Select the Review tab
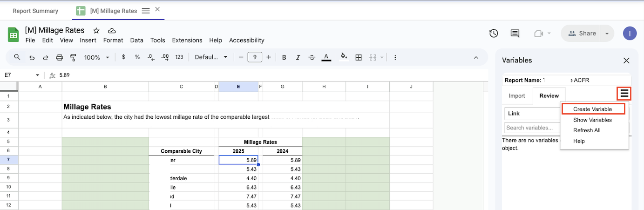Screen dimensions: 644x210 pyautogui.click(x=549, y=95)
